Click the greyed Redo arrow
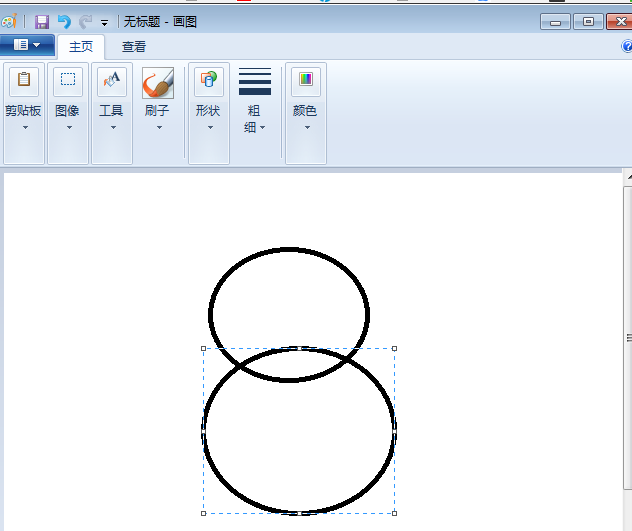 85,22
